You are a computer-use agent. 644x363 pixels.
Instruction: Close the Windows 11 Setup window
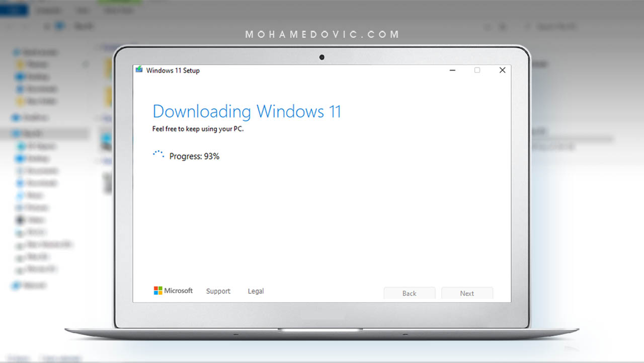(502, 70)
